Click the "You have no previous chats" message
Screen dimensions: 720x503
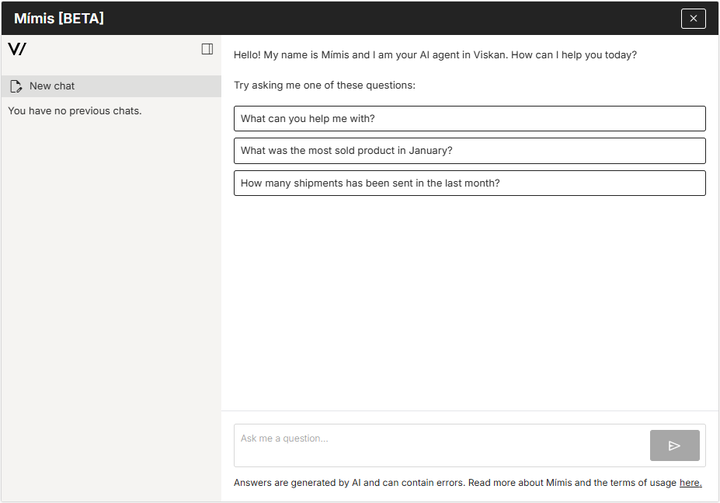(75, 111)
